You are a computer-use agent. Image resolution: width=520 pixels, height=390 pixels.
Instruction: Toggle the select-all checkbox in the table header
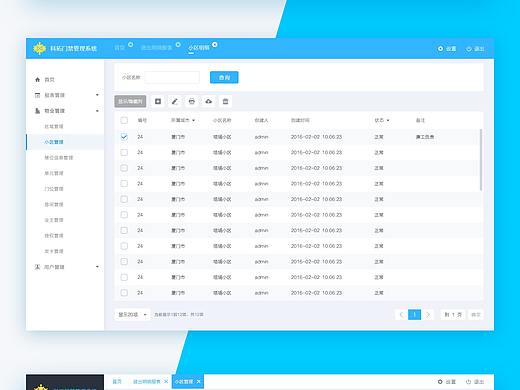(124, 120)
